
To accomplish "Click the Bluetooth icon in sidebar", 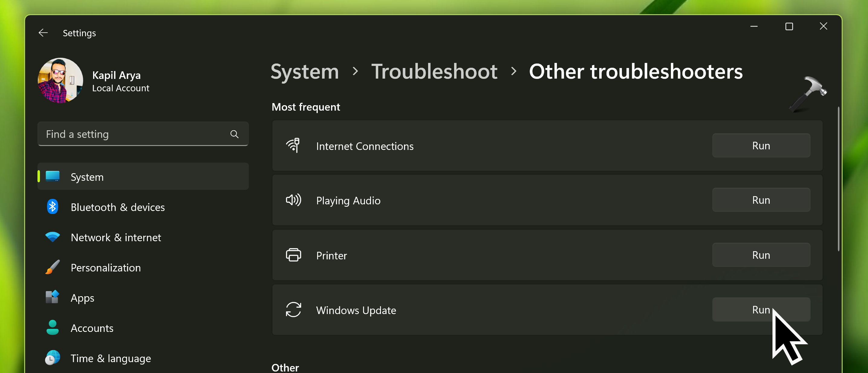I will 52,207.
